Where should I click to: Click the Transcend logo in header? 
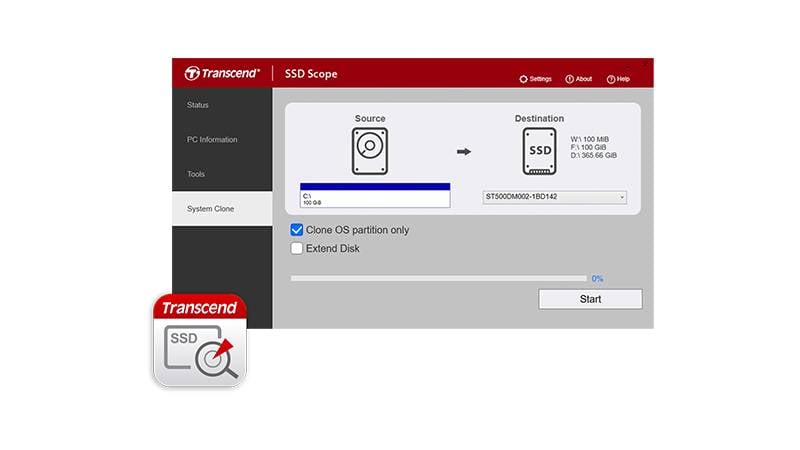point(222,73)
